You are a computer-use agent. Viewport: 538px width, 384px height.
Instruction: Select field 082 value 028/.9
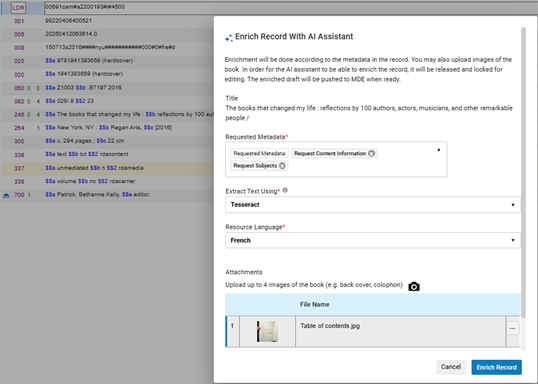tap(69, 101)
